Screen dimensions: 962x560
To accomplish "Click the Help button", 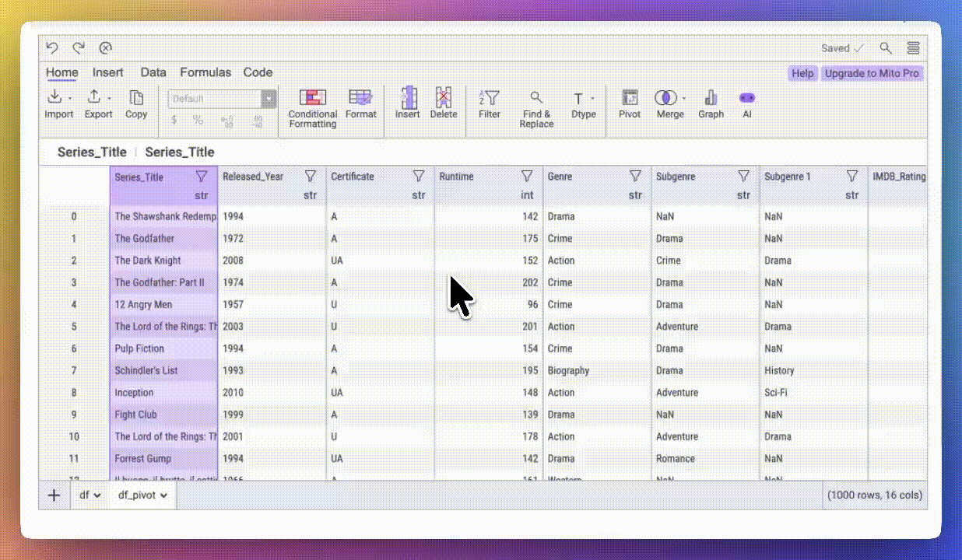I will [x=802, y=73].
